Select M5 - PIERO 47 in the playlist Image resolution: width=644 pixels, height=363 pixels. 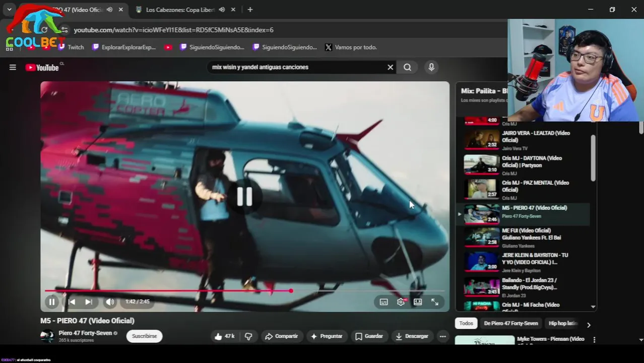[x=523, y=214]
